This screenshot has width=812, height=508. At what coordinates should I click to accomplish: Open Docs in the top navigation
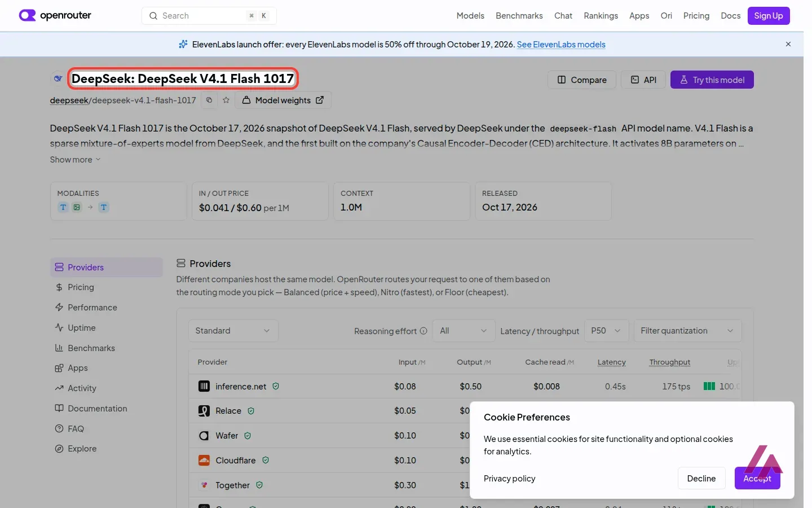tap(730, 16)
